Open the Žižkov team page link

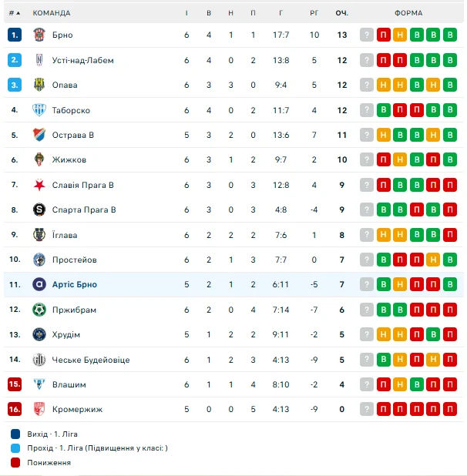pyautogui.click(x=69, y=160)
